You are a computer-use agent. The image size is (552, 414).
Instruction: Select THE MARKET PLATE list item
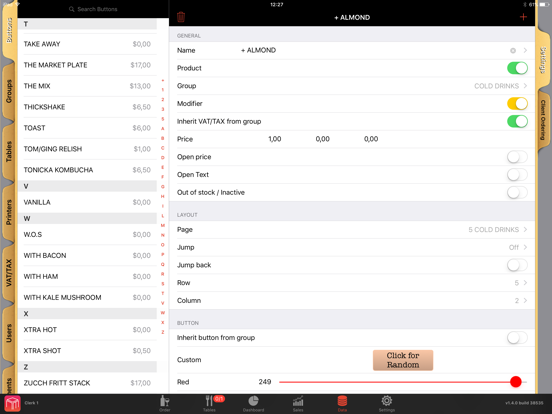coord(87,65)
